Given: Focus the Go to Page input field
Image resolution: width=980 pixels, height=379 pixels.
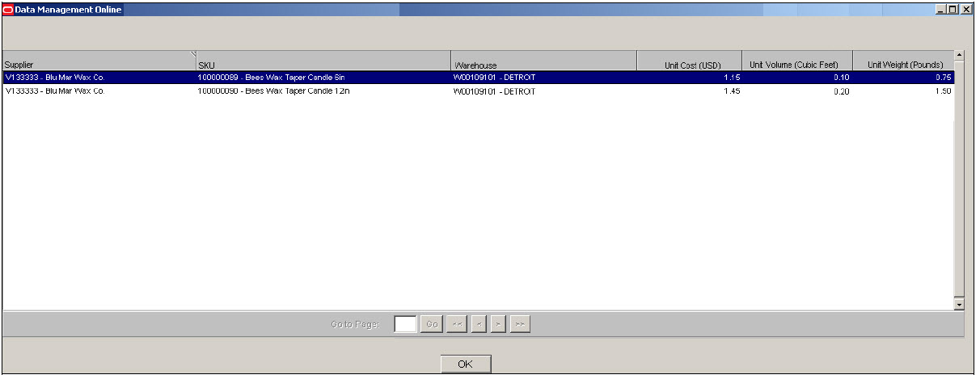Looking at the screenshot, I should [x=405, y=324].
